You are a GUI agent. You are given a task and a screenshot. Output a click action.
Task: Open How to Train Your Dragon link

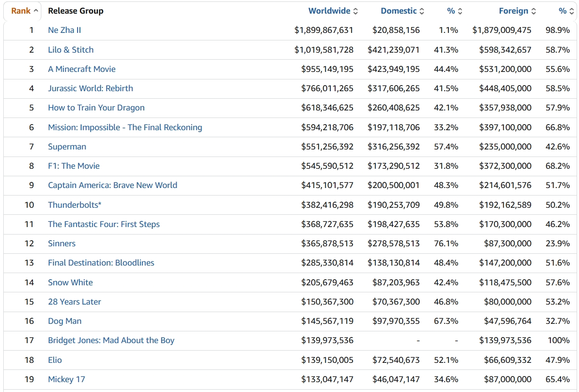96,108
